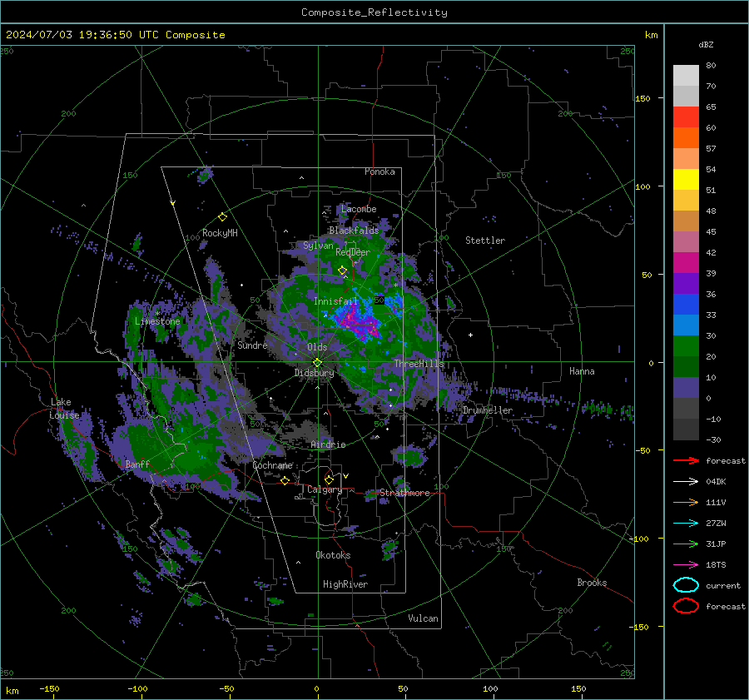The height and width of the screenshot is (700, 749).
Task: Click the yellow diamond marker near RockyMH
Action: [x=222, y=217]
